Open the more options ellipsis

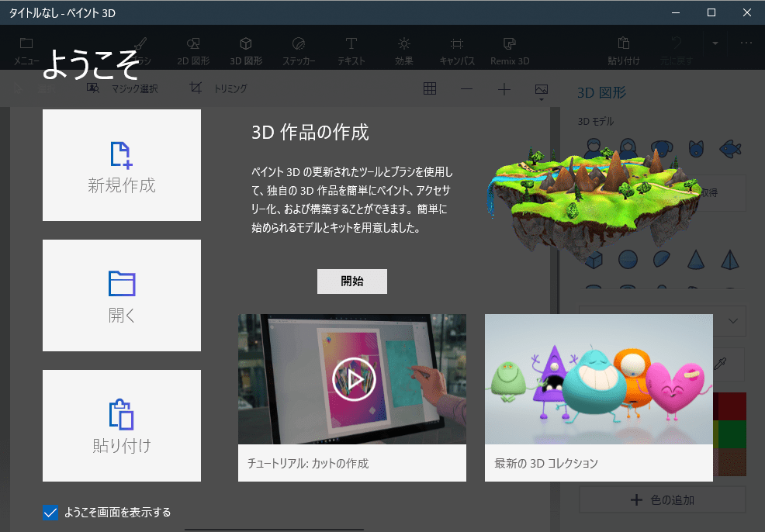746,43
